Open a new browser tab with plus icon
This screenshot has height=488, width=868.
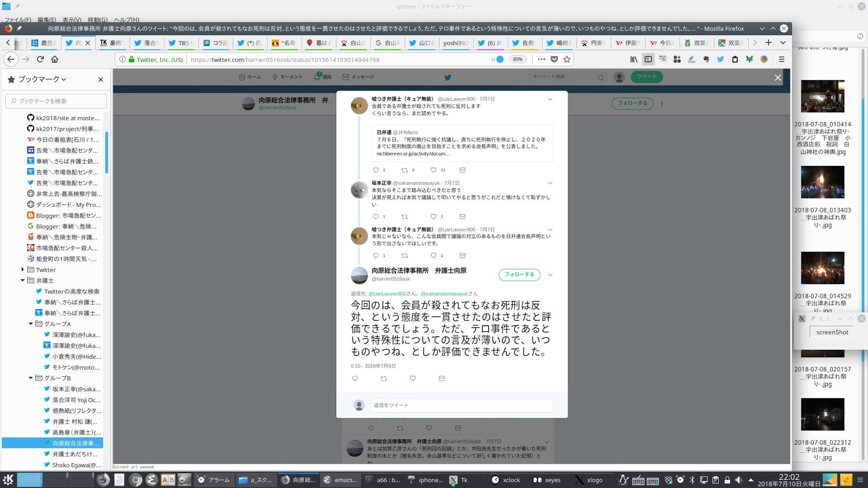(768, 42)
